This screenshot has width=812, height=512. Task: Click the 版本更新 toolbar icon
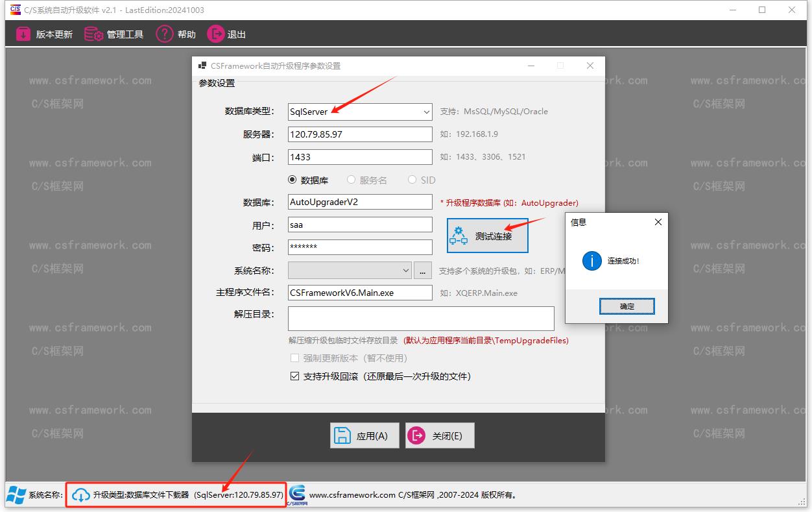[25, 34]
